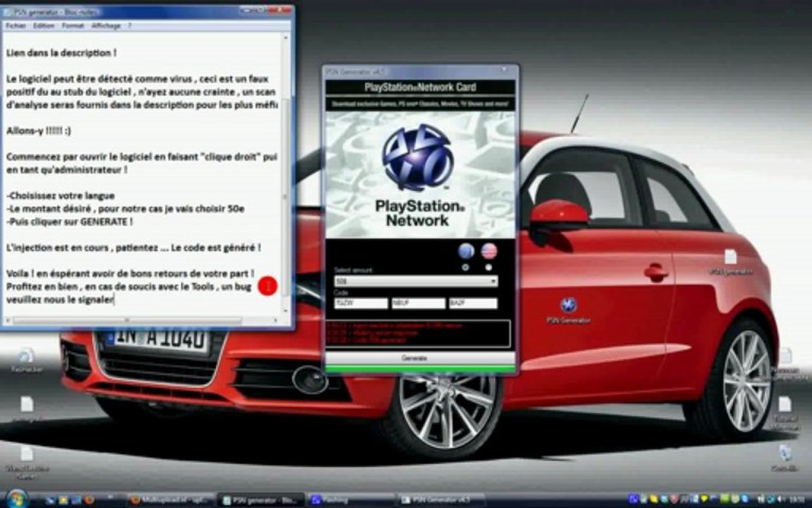Enable the radio button under the blue flag
812x508 pixels.
pos(465,267)
